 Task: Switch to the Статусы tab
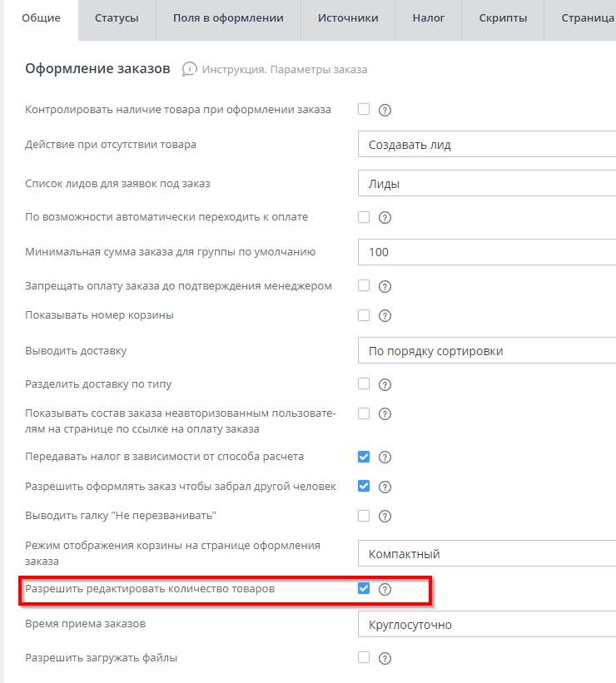117,17
